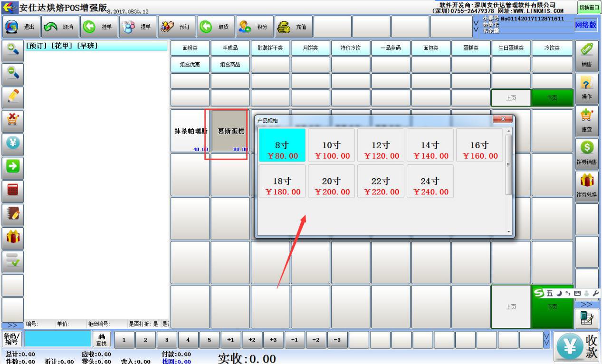
Task: Click the quantity 5 shortcut button
Action: (x=210, y=340)
